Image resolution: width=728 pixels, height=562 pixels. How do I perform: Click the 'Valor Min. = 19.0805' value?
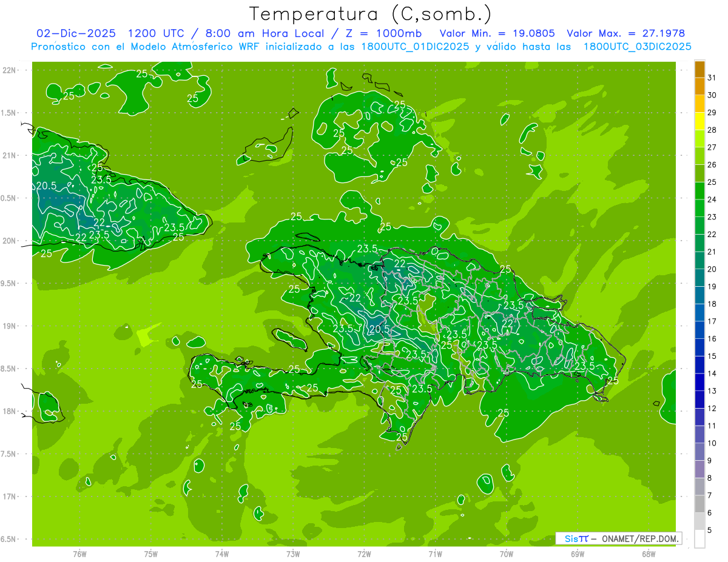[x=497, y=33]
